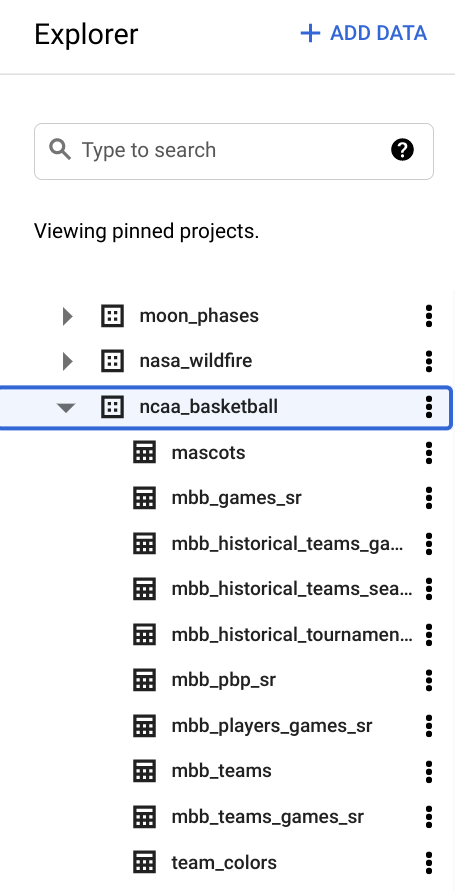Open more actions menu for ncaa_basketball

point(429,407)
